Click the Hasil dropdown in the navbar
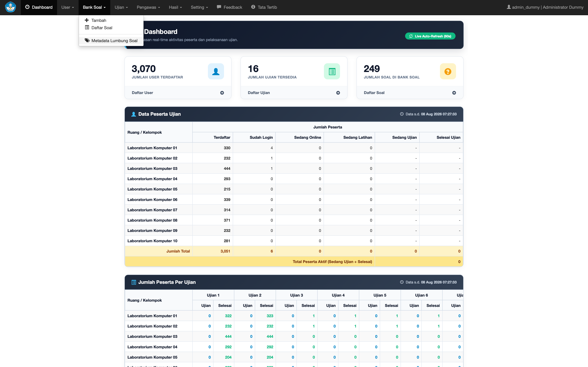Viewport: 588px width, 367px height. 175,7
